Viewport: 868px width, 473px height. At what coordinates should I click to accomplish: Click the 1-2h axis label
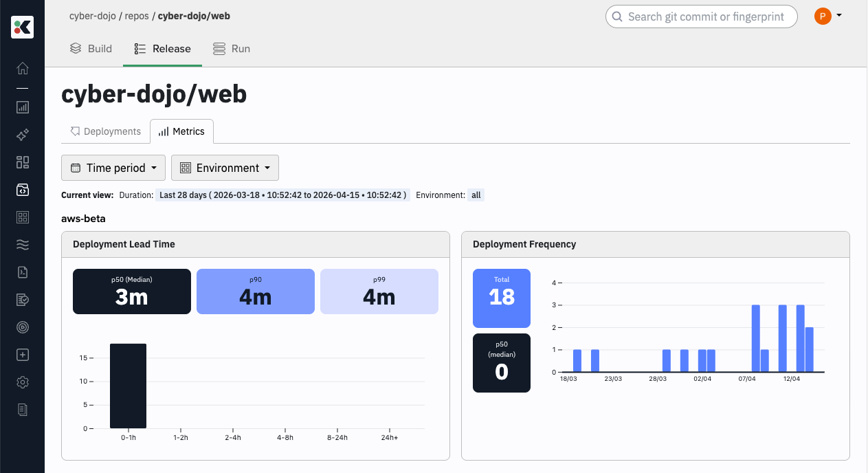181,437
